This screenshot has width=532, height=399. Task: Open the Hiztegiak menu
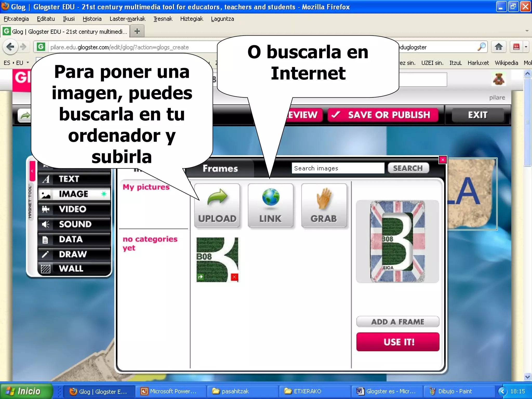192,19
